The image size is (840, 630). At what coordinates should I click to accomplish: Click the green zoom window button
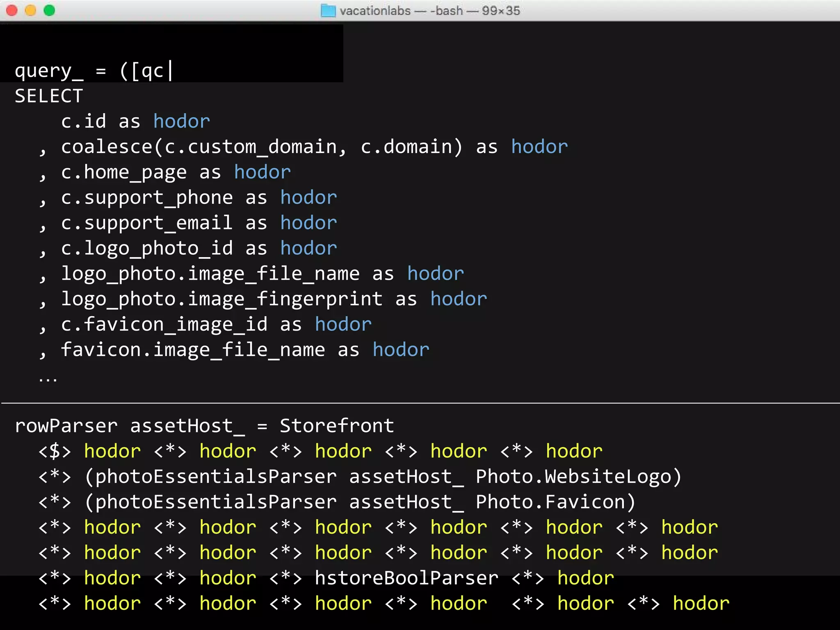pos(49,10)
